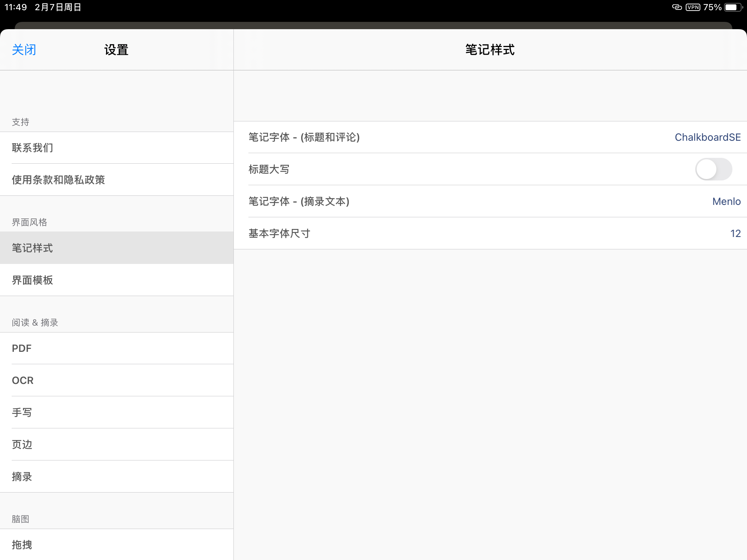
Task: Open Menlo excerpt font selector
Action: tap(726, 202)
